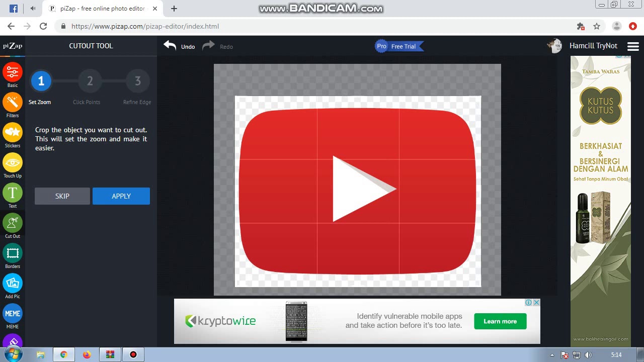Reload the piZap page
This screenshot has width=644, height=362.
click(43, 26)
